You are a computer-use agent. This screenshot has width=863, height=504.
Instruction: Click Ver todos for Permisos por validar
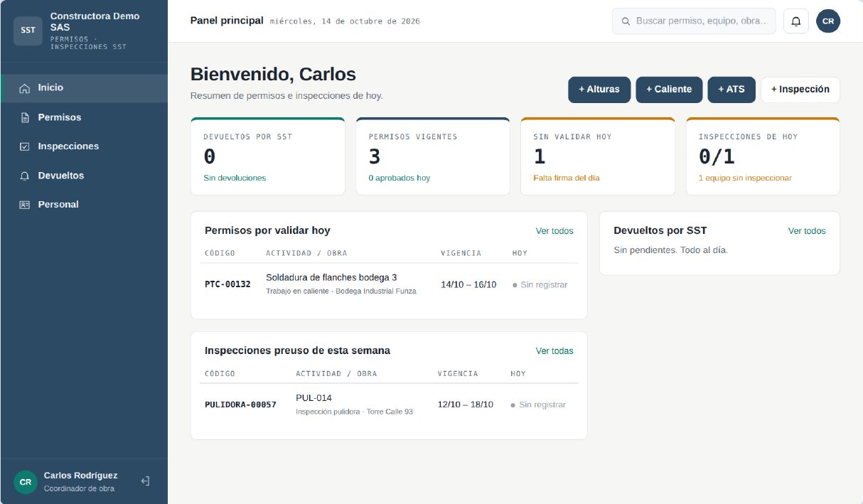pos(554,231)
